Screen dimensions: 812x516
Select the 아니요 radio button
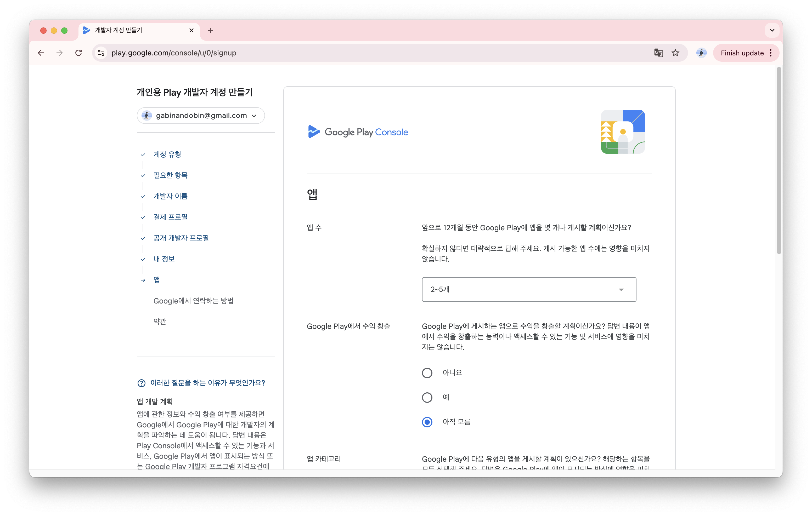coord(427,373)
